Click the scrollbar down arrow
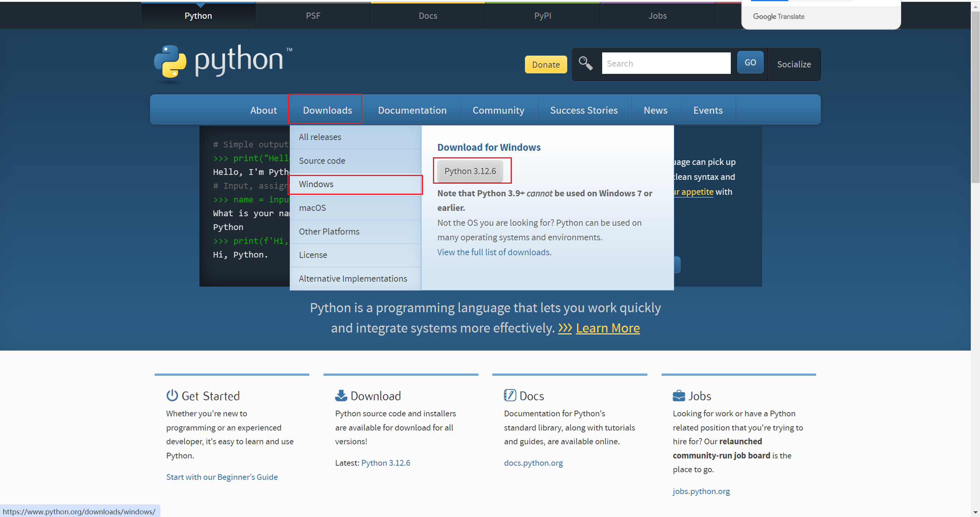 975,512
